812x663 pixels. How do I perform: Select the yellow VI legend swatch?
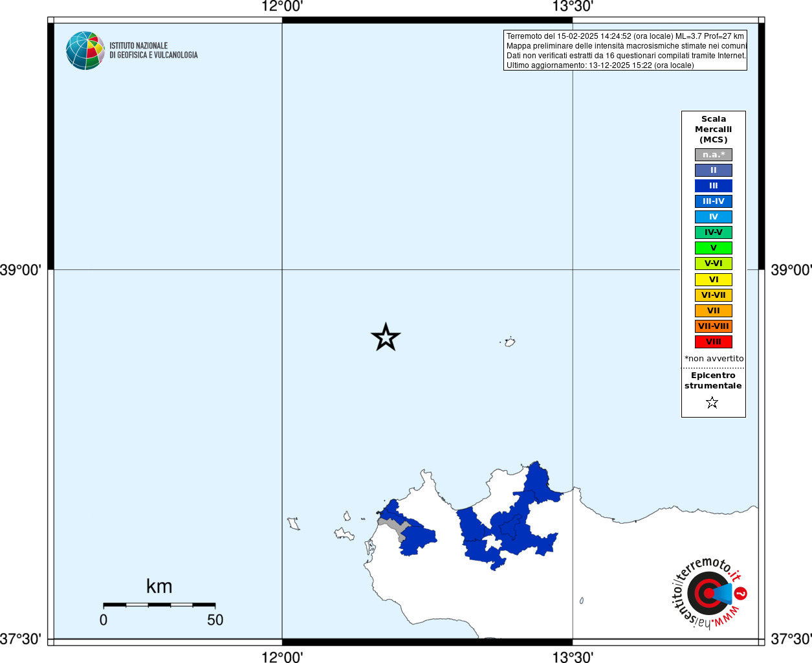pyautogui.click(x=714, y=280)
